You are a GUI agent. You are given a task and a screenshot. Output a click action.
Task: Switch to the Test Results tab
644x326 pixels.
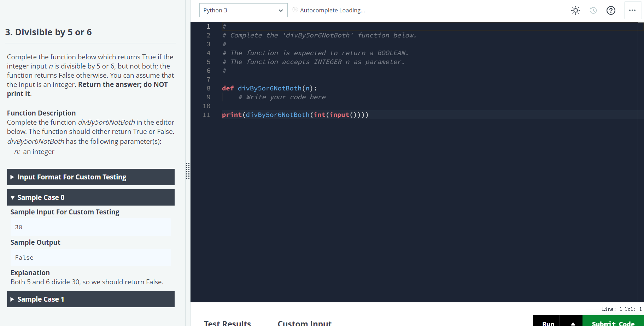click(227, 322)
